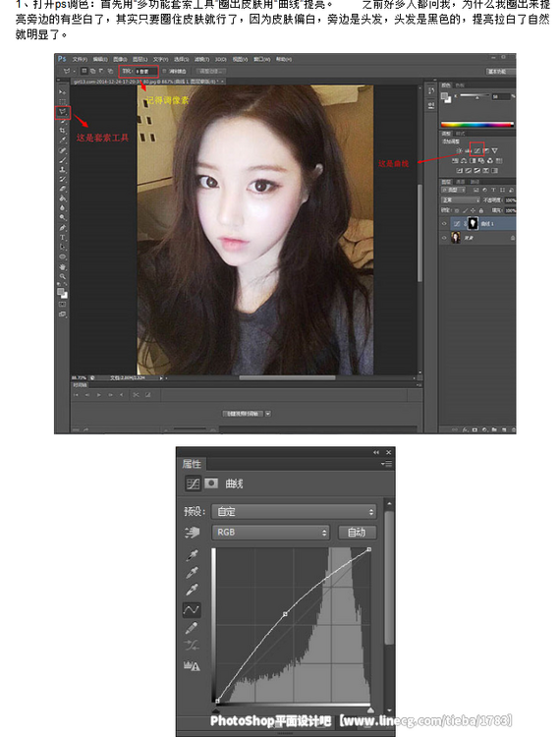The width and height of the screenshot is (560, 737).
Task: Select the pencil draw-curve icon
Action: [192, 628]
